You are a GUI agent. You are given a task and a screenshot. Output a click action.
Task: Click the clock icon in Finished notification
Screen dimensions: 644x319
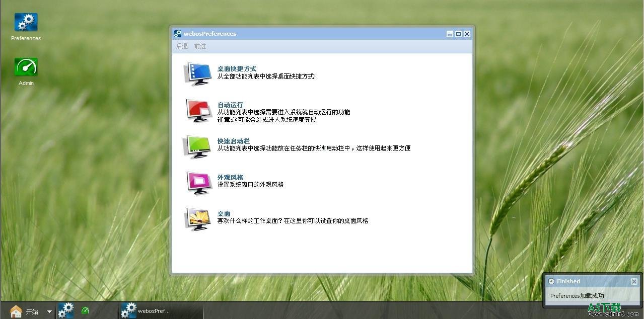point(551,281)
